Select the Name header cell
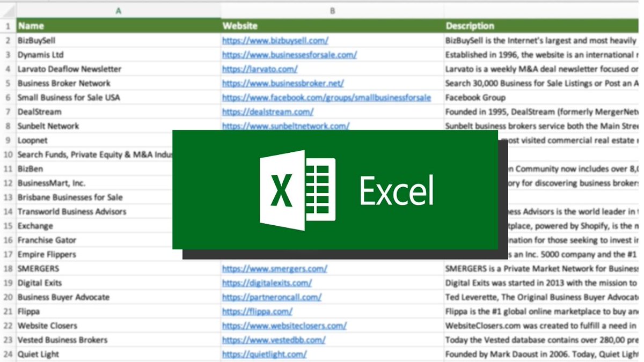Image resolution: width=644 pixels, height=362 pixels. coord(118,26)
